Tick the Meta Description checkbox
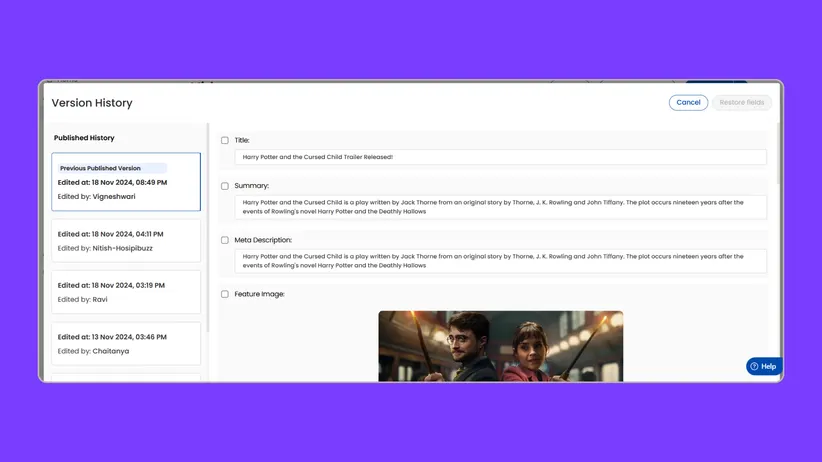The image size is (822, 462). point(225,240)
